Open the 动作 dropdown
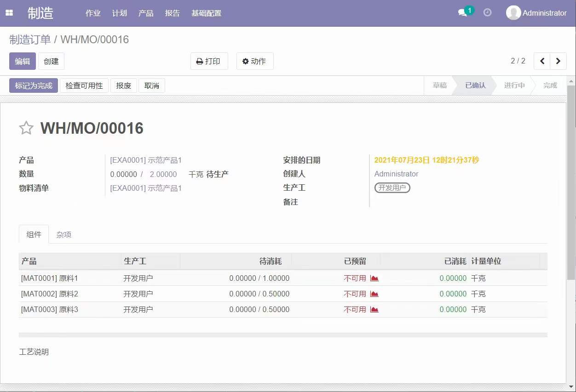This screenshot has height=392, width=576. tap(254, 61)
